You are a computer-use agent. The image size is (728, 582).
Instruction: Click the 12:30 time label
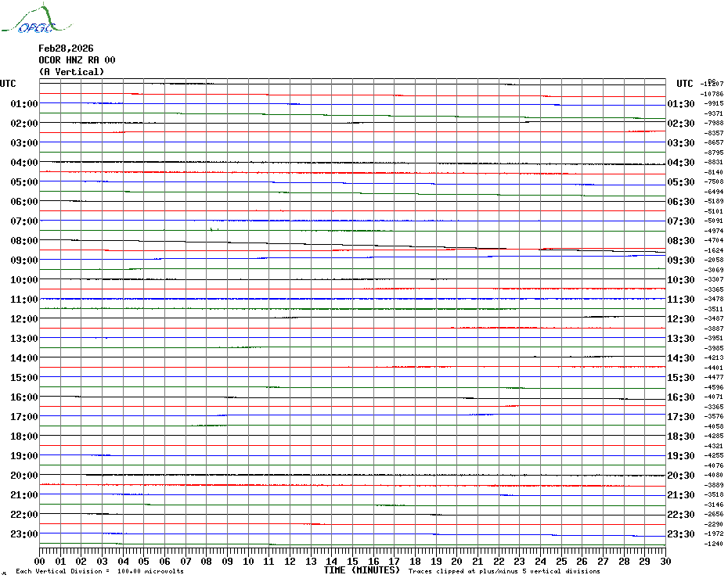[681, 319]
